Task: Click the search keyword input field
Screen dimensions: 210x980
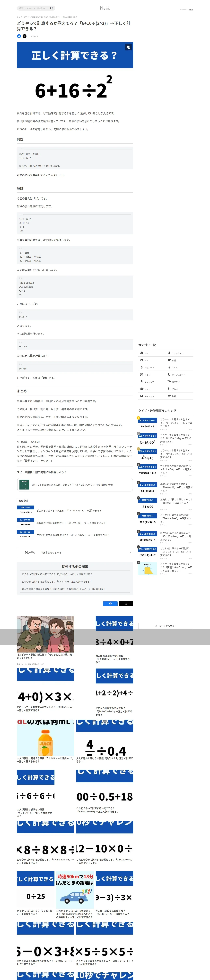Action: point(33,8)
